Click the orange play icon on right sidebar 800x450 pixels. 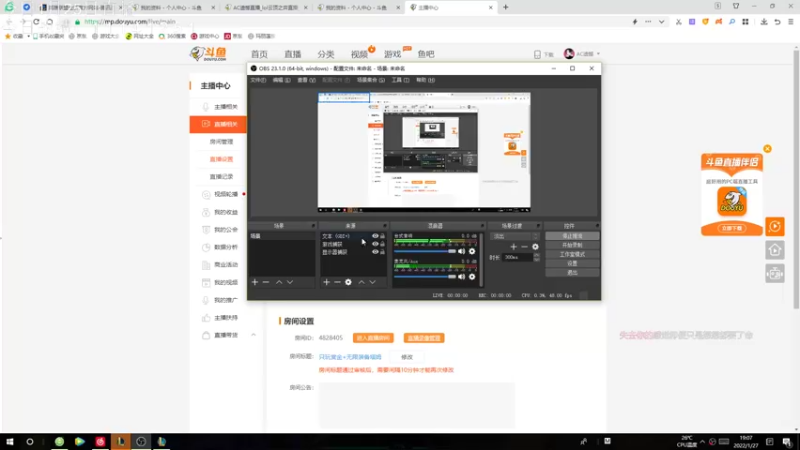click(x=775, y=227)
